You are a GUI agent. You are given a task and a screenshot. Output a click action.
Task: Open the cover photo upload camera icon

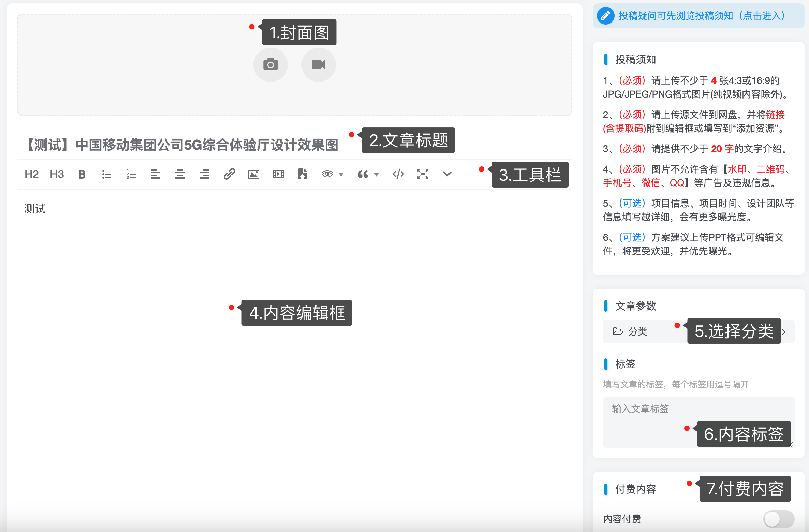pos(270,64)
